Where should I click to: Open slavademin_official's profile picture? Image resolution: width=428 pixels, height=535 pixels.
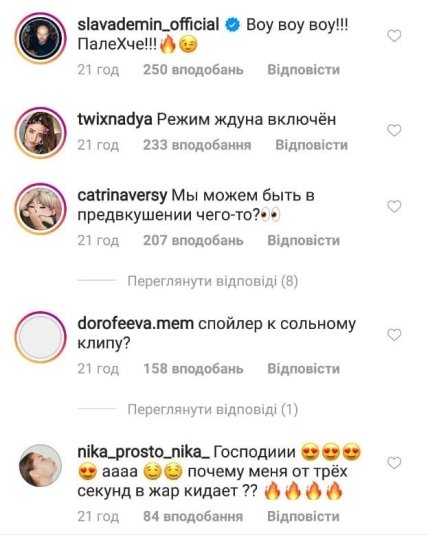click(x=40, y=38)
